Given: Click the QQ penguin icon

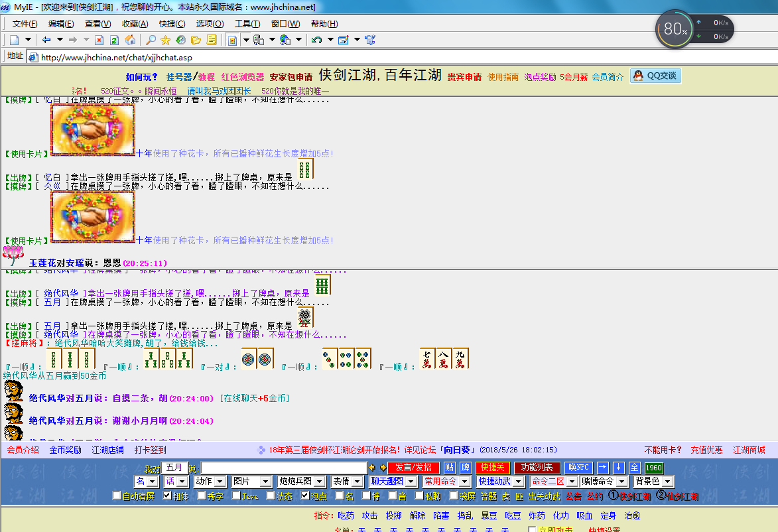Looking at the screenshot, I should tap(639, 76).
